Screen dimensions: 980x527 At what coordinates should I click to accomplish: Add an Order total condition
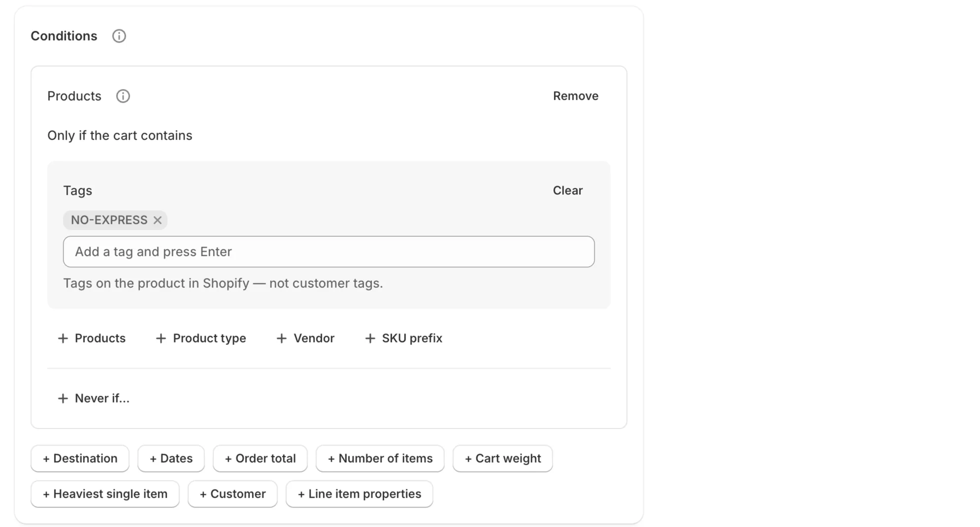click(x=260, y=459)
